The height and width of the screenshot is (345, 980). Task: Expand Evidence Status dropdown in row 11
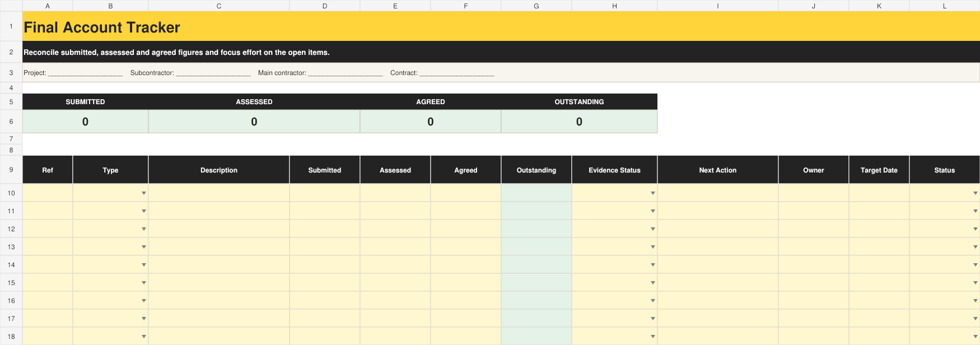[x=653, y=211]
